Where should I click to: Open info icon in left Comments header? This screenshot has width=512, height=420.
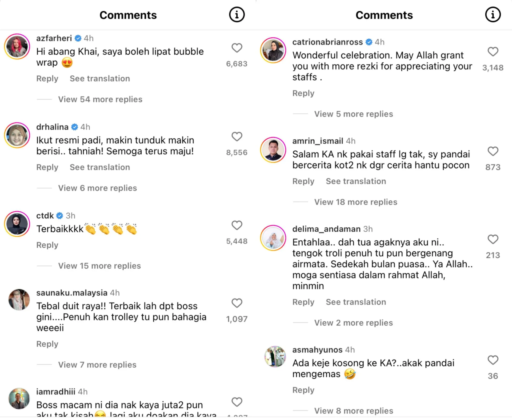[x=237, y=15]
